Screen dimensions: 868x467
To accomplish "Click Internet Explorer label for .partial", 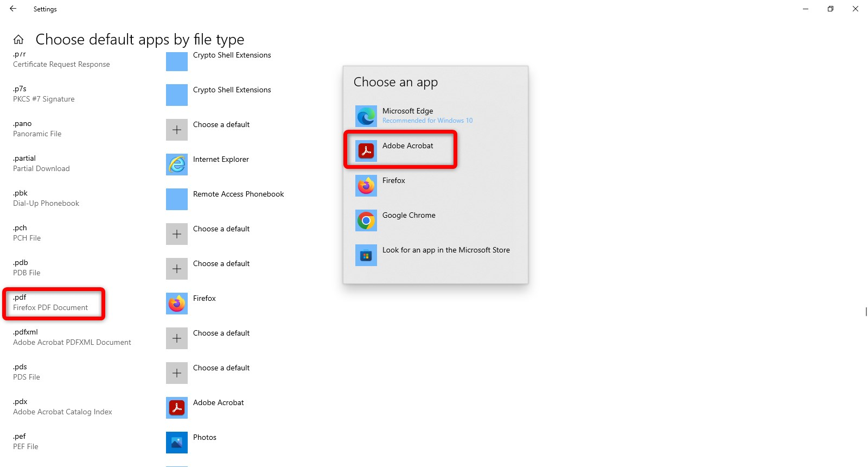I will [x=221, y=159].
